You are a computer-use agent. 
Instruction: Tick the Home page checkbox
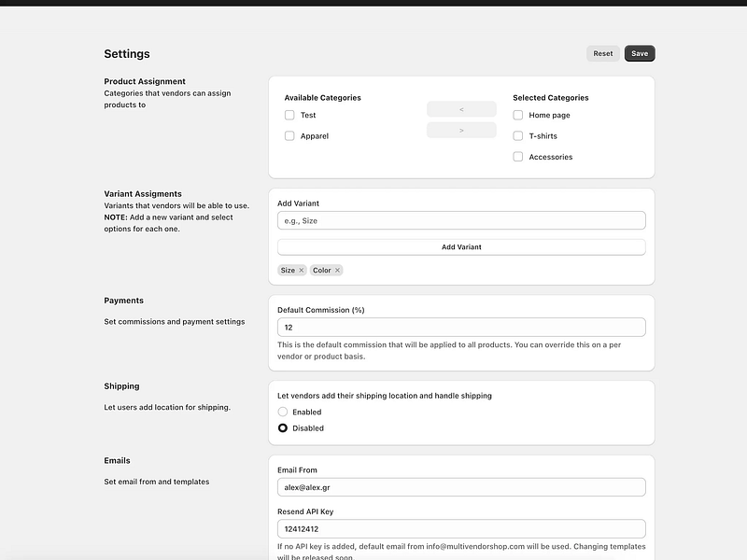click(518, 115)
